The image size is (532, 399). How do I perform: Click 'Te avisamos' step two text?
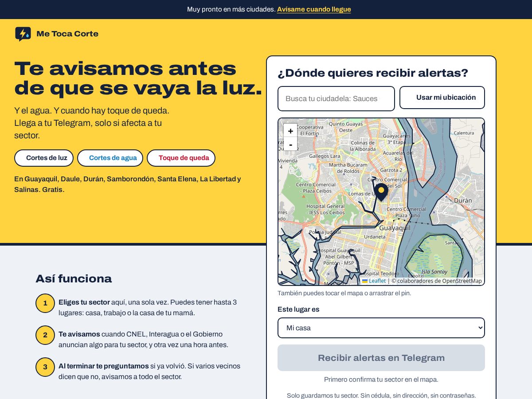coord(79,334)
